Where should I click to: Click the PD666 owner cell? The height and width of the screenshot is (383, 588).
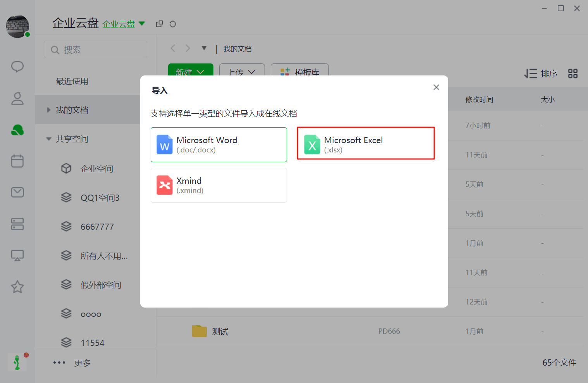(x=389, y=331)
